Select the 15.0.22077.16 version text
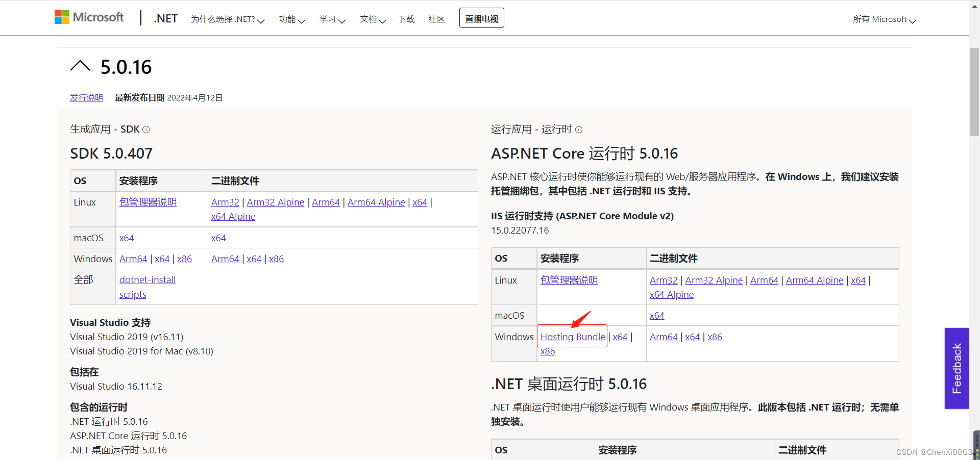 click(x=520, y=231)
